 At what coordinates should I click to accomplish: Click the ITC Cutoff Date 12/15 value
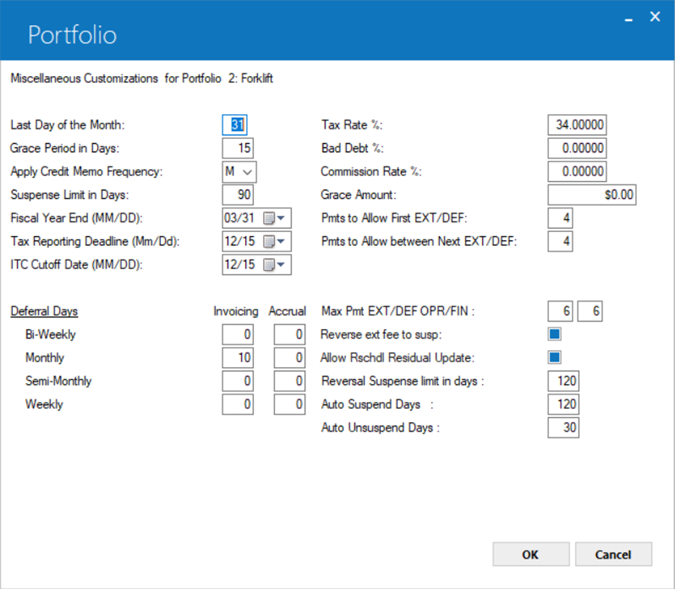coord(240,264)
